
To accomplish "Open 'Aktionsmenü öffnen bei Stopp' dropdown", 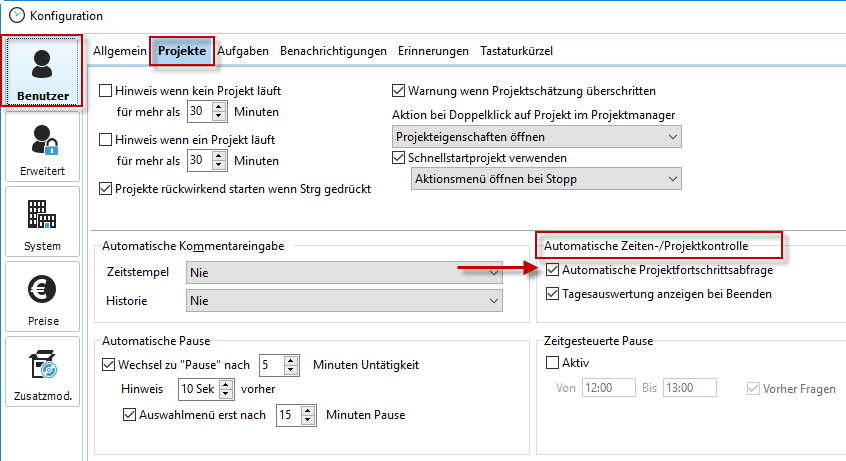I will [546, 179].
